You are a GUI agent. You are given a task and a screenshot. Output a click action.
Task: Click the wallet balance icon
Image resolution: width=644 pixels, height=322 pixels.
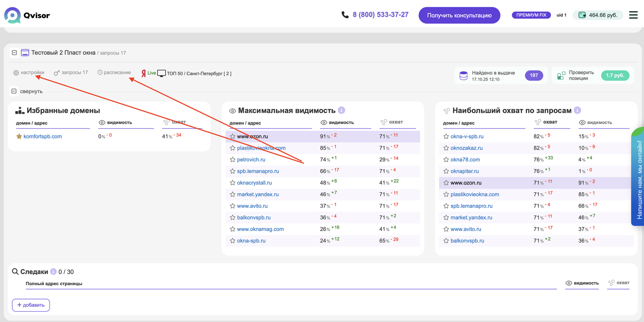[582, 15]
